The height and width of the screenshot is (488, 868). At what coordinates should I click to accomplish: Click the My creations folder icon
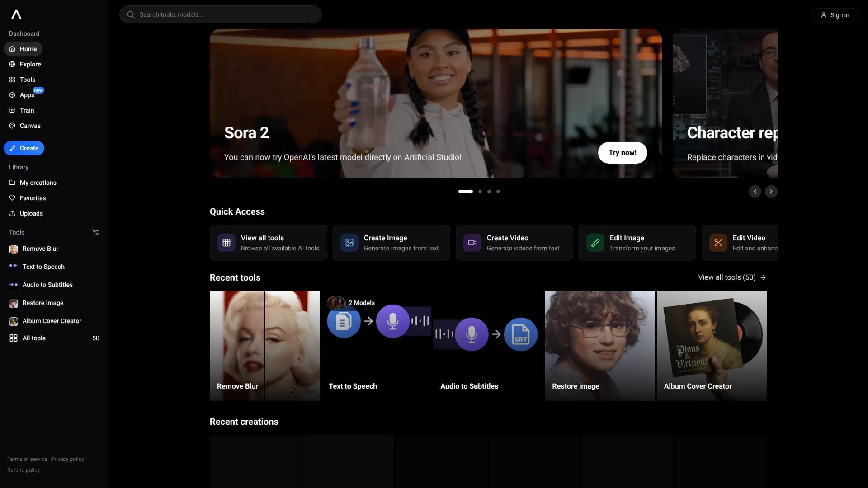[x=12, y=183]
